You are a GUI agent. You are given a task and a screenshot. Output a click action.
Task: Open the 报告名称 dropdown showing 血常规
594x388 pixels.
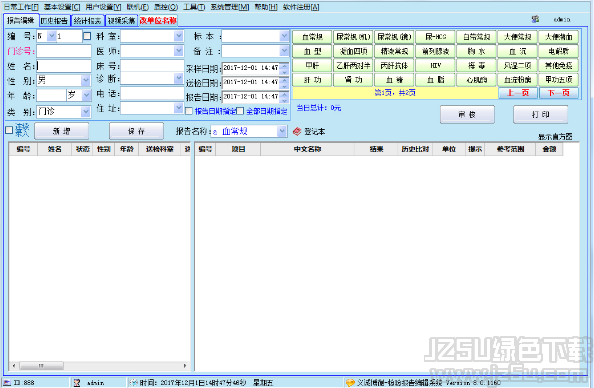pos(281,131)
